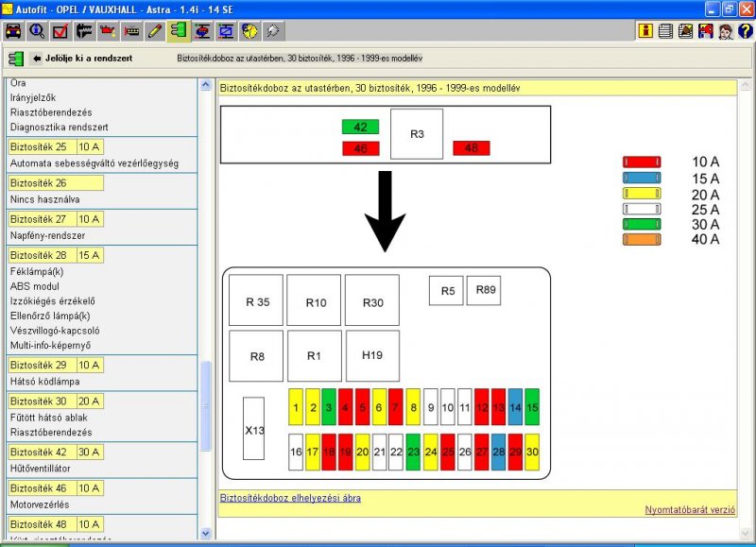Select the caliper measurement data icon

pos(84,31)
